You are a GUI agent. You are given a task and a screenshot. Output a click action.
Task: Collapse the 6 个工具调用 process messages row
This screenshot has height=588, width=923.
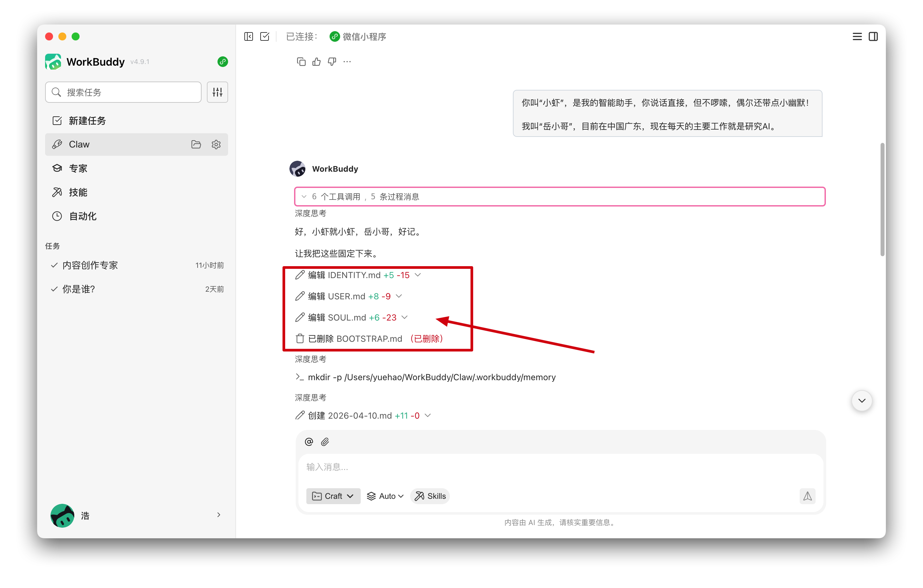pos(560,197)
